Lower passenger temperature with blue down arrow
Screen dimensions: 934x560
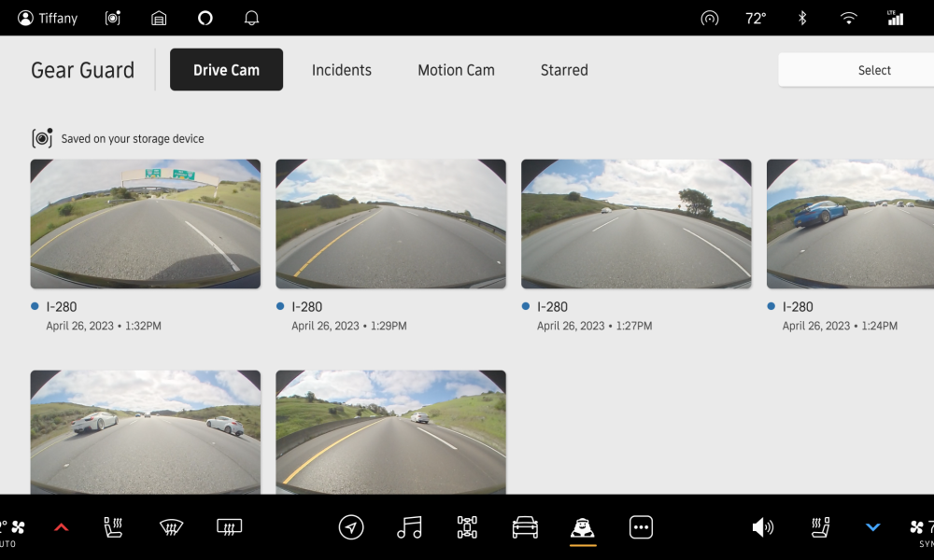[872, 527]
